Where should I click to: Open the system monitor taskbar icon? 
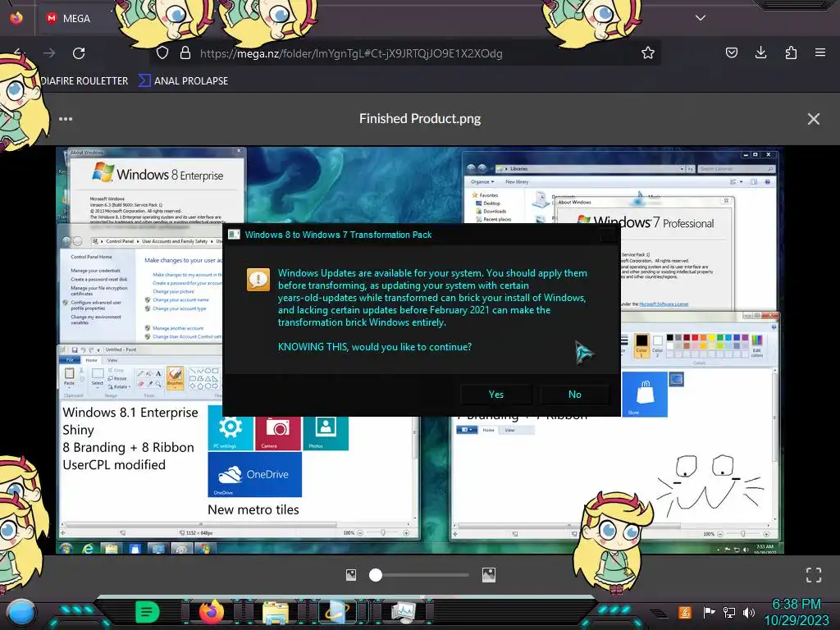coord(404,612)
